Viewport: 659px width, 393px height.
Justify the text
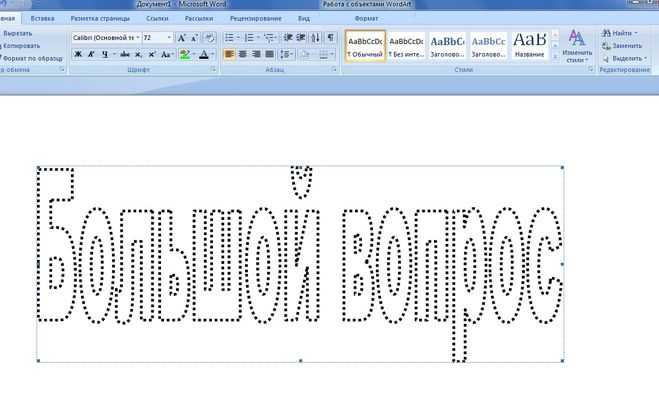269,54
